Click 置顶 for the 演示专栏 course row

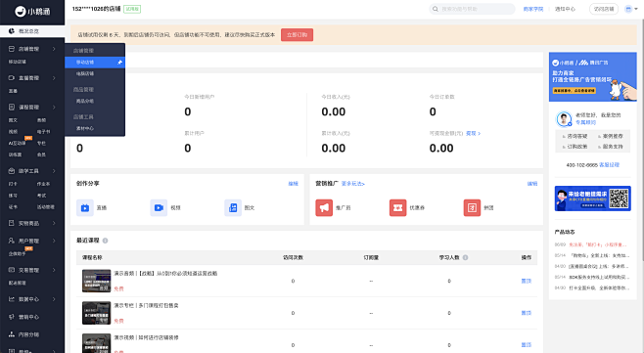click(x=527, y=313)
